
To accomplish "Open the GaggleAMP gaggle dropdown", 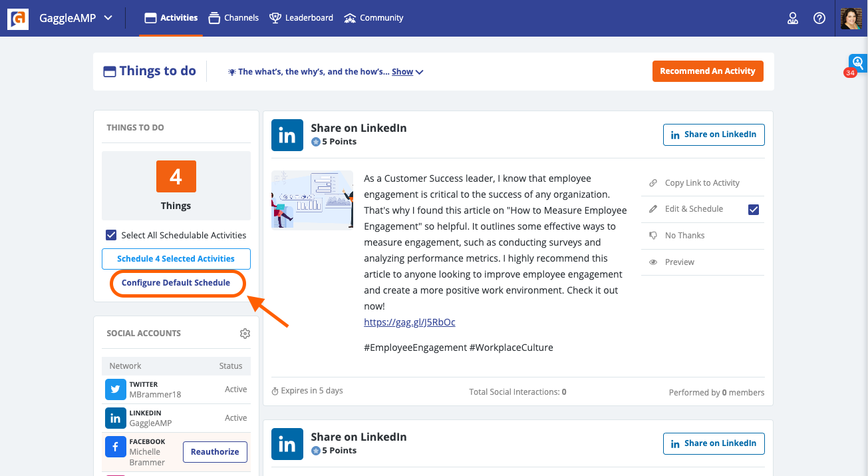I will click(x=76, y=18).
